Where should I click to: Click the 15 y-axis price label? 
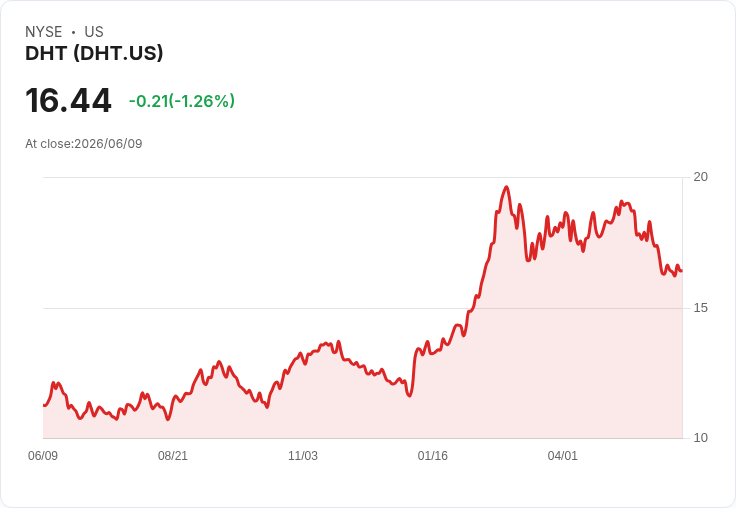pyautogui.click(x=700, y=308)
